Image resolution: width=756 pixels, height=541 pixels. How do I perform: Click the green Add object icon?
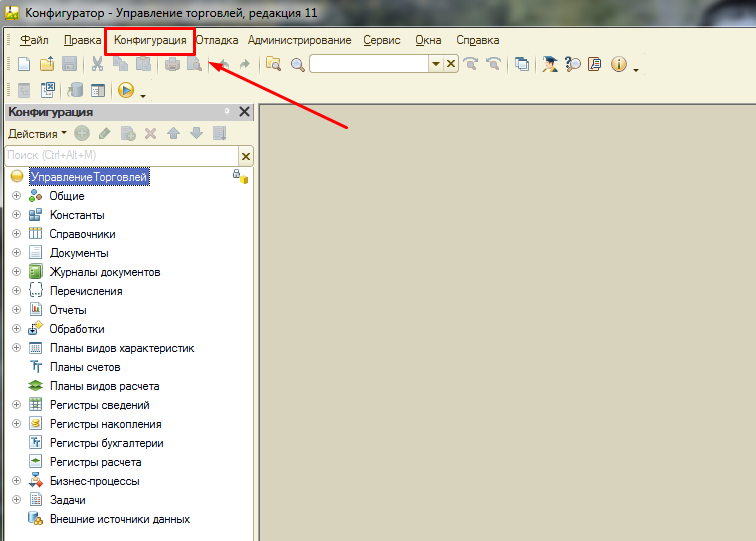pos(82,134)
